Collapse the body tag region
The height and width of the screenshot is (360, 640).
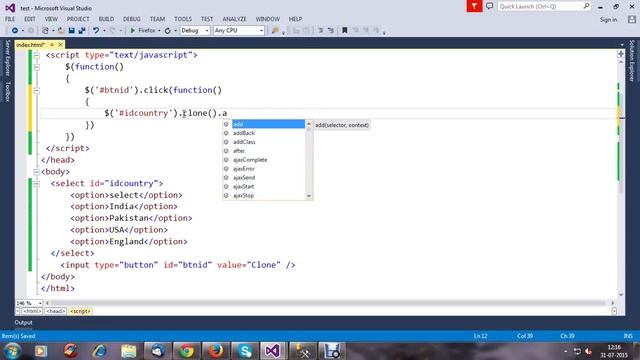[x=36, y=172]
